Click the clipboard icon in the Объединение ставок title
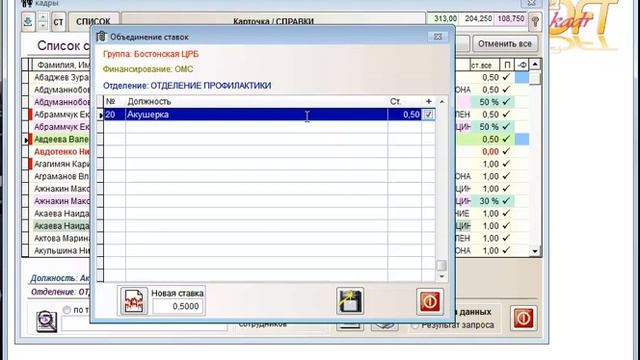640x360 pixels. pos(101,37)
